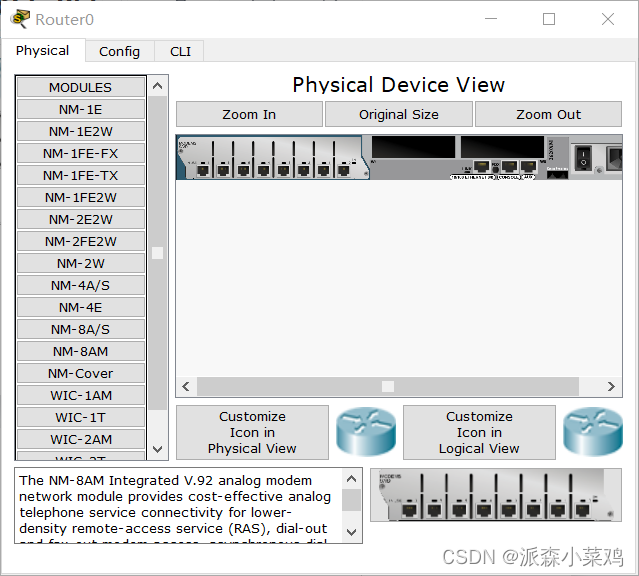Minimize the Router0 window

pos(491,19)
